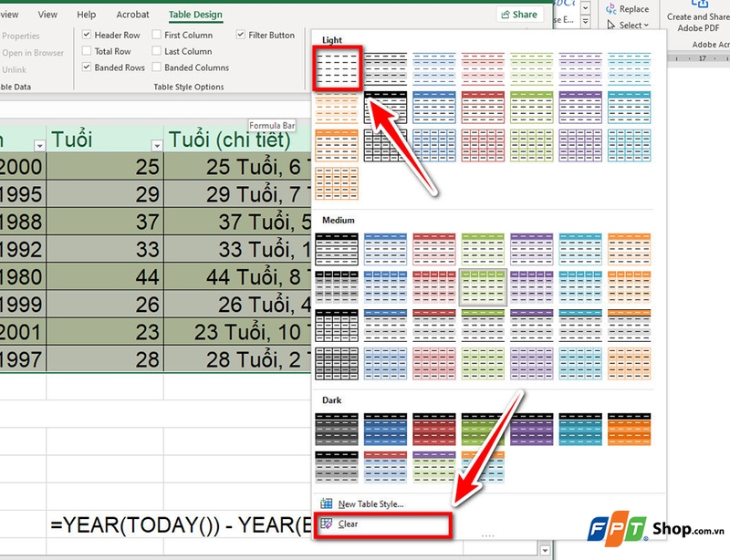Enable the Total Row option
Image resolution: width=730 pixels, height=560 pixels.
click(88, 49)
